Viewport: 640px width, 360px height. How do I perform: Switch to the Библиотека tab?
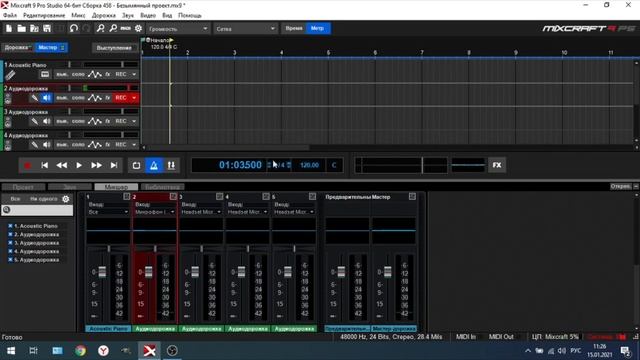(162, 187)
